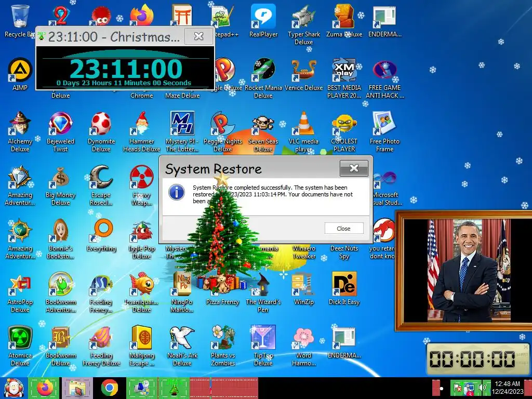Image resolution: width=532 pixels, height=399 pixels.
Task: Select the Atomica Deluxe icon
Action: 20,346
